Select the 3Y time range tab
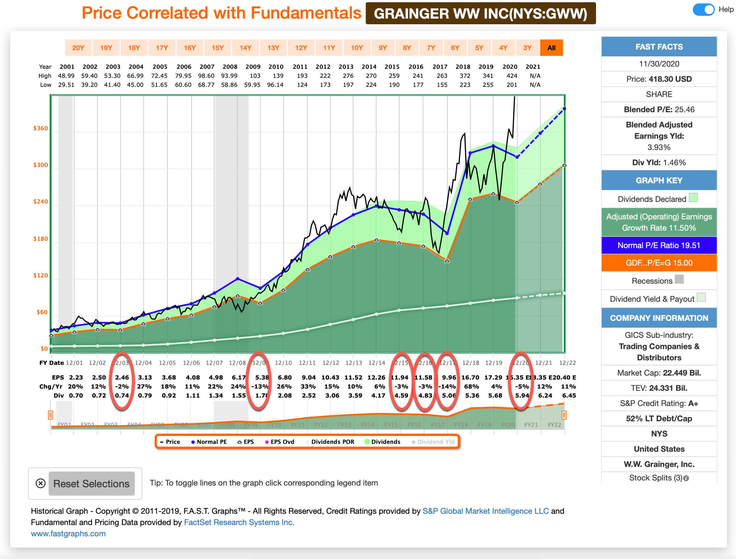 click(527, 48)
